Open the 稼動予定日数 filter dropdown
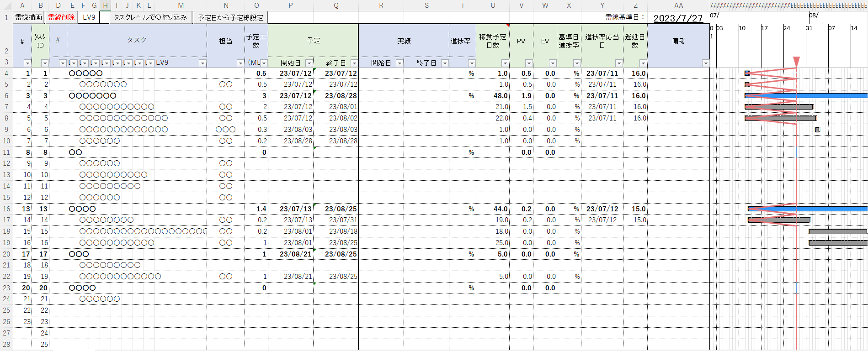 pos(505,63)
